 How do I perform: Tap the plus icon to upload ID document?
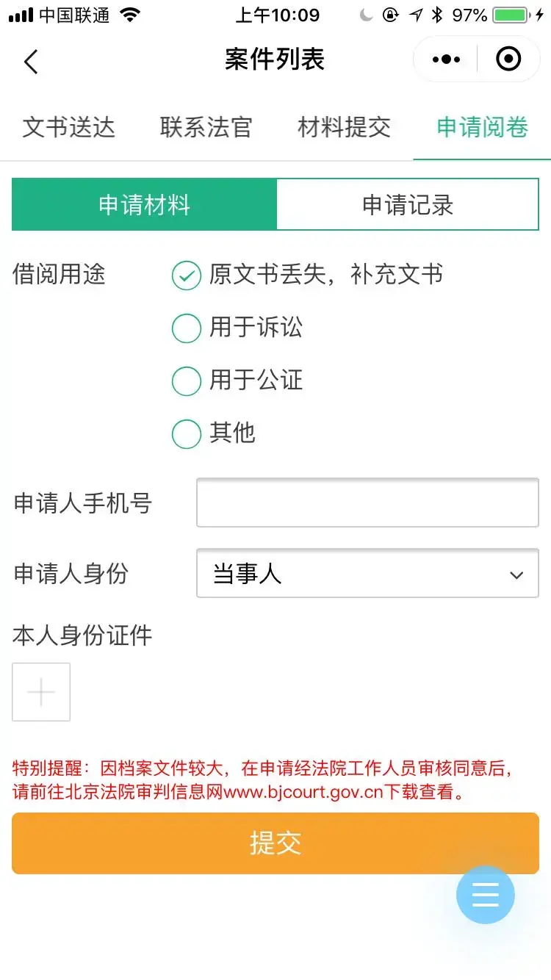tap(41, 692)
